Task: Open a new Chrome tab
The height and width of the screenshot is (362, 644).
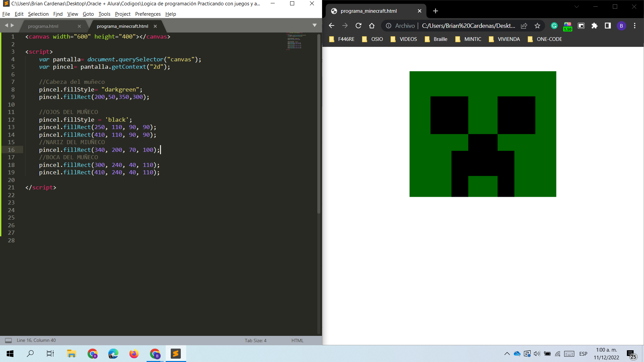Action: tap(435, 11)
